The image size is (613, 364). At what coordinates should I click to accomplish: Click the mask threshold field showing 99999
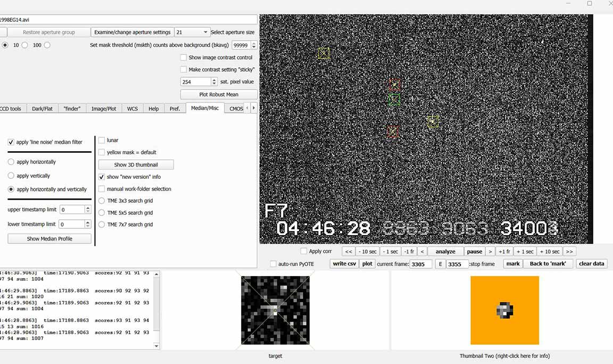(x=241, y=45)
